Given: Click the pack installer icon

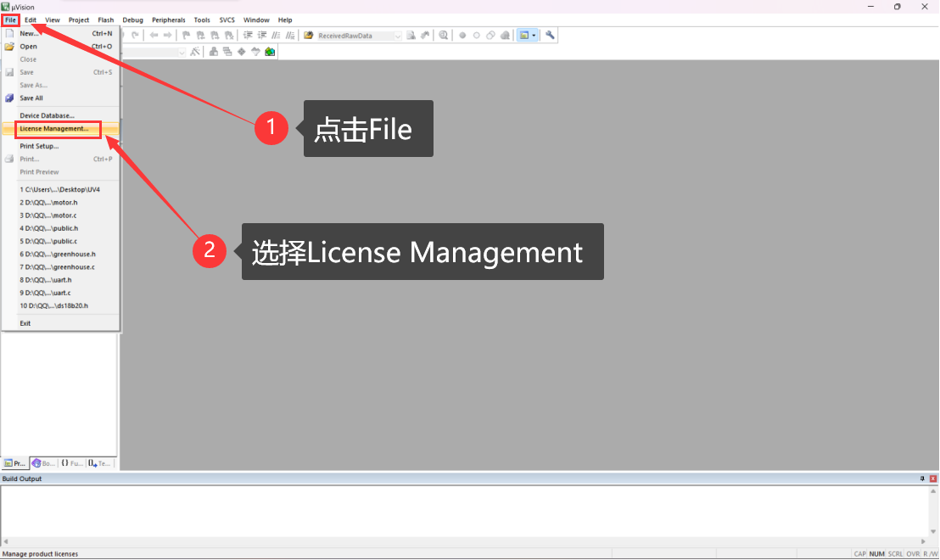Looking at the screenshot, I should pos(270,52).
